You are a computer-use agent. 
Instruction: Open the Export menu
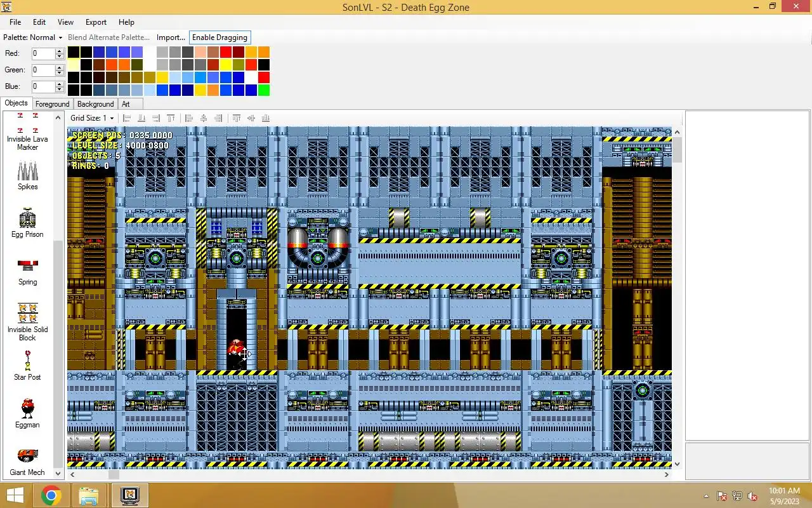96,22
